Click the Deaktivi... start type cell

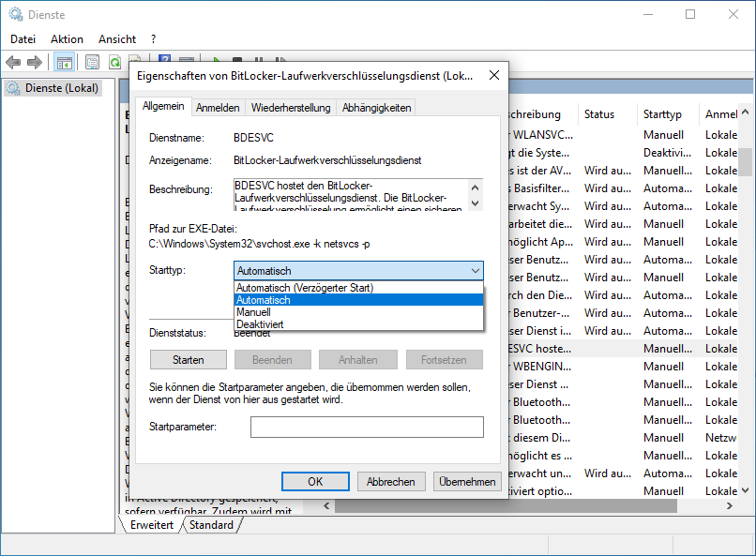pyautogui.click(x=668, y=153)
